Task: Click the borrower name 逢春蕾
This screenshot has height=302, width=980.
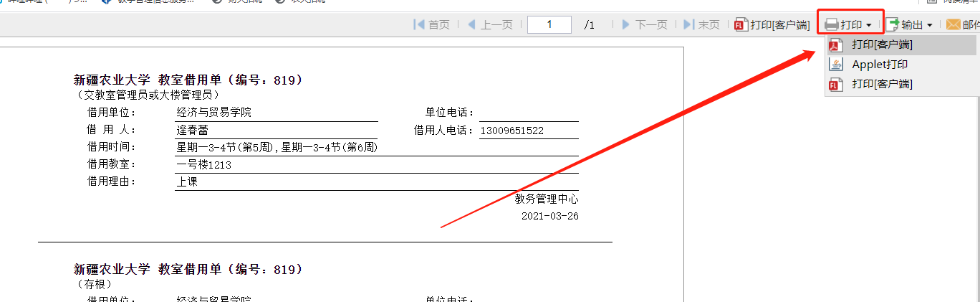Action: 193,131
